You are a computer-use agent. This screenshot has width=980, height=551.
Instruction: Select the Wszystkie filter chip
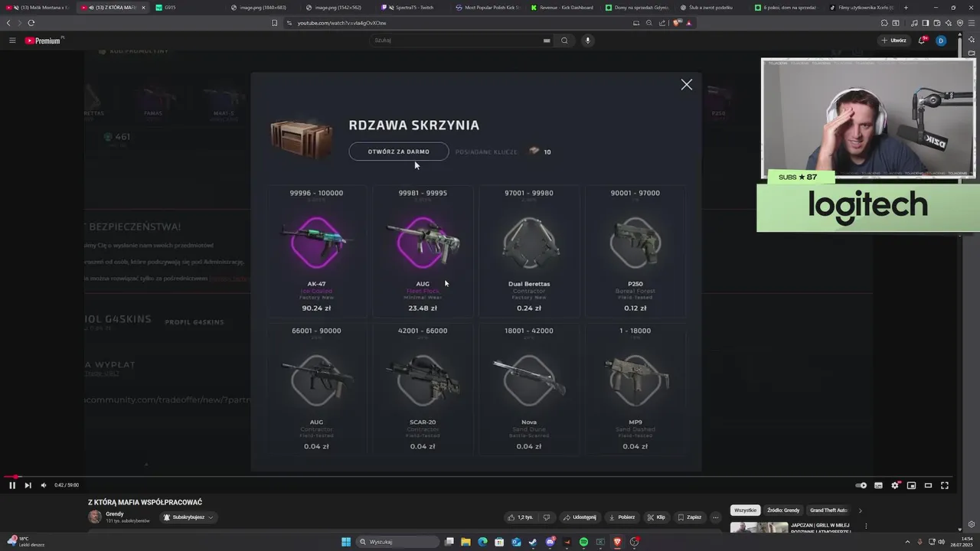tap(745, 510)
